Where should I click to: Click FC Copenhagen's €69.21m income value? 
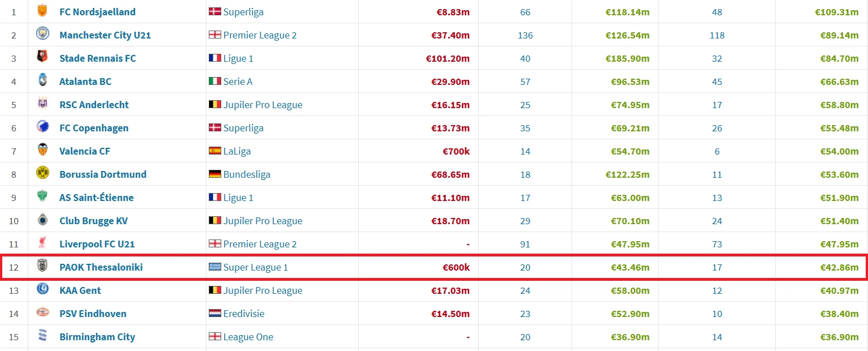(630, 128)
